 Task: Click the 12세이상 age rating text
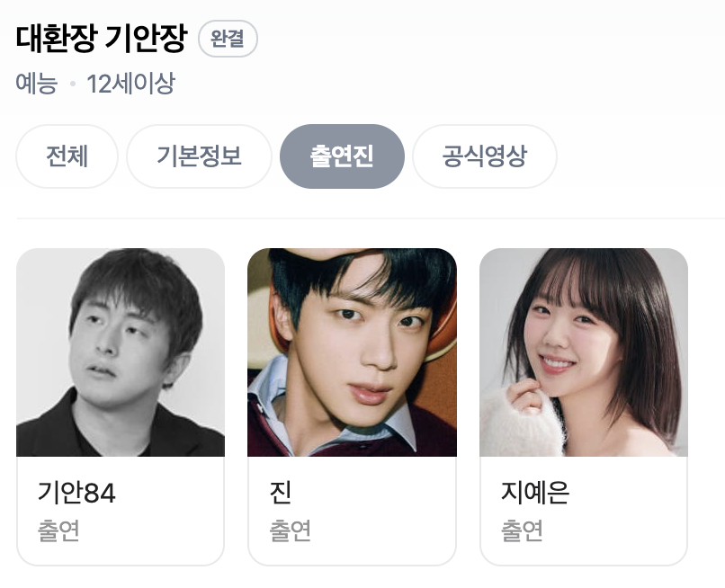(130, 84)
